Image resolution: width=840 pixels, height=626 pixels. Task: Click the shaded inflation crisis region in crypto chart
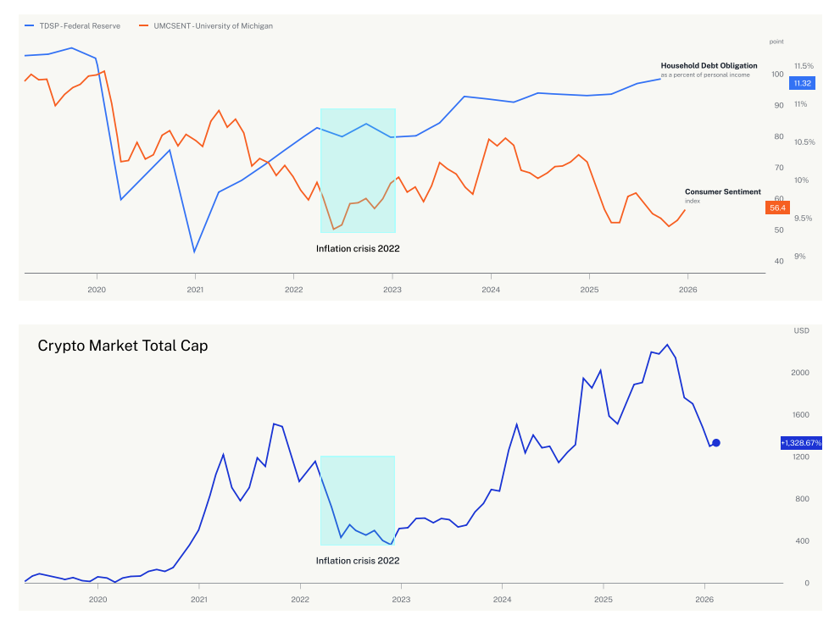pyautogui.click(x=358, y=500)
